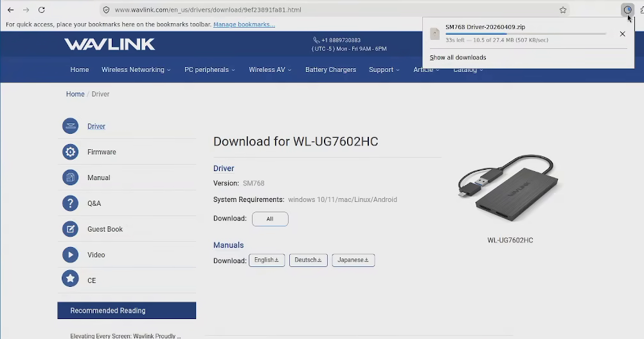Select the Guest Book sidebar label
The image size is (644, 339).
105,229
